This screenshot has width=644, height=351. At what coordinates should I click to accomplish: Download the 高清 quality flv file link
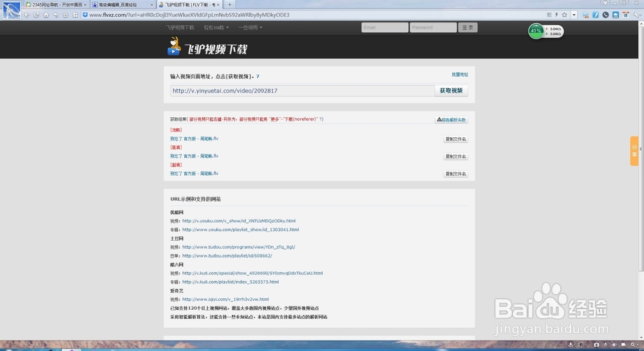[194, 156]
